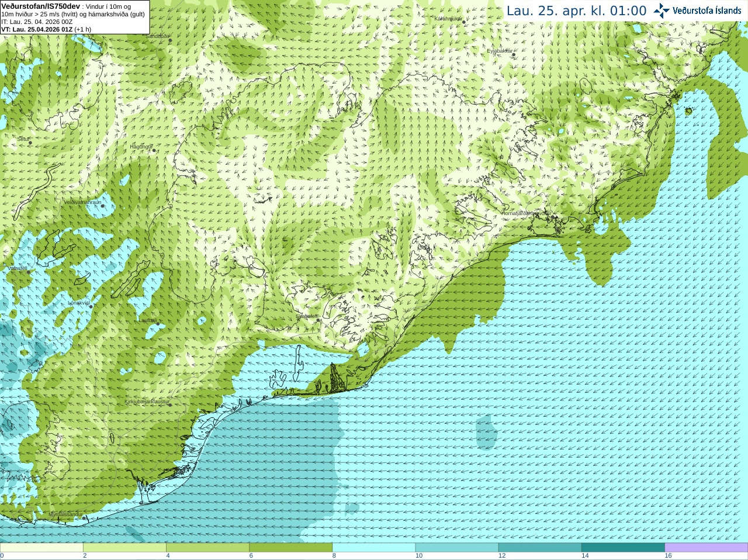Viewport: 748px width, 560px height.
Task: Click the Skaftafell station marker
Action: pos(318,320)
